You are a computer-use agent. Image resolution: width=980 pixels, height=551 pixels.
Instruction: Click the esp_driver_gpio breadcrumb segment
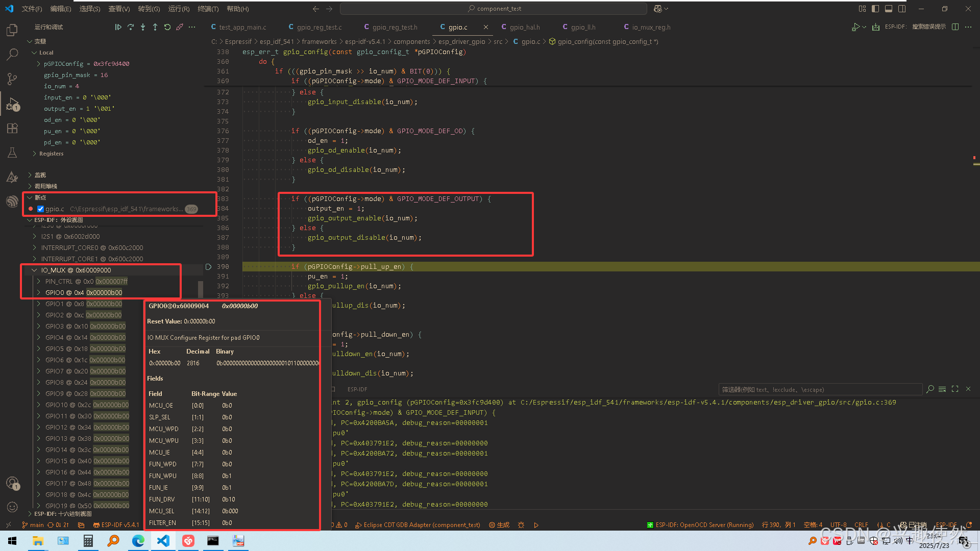[x=461, y=41]
